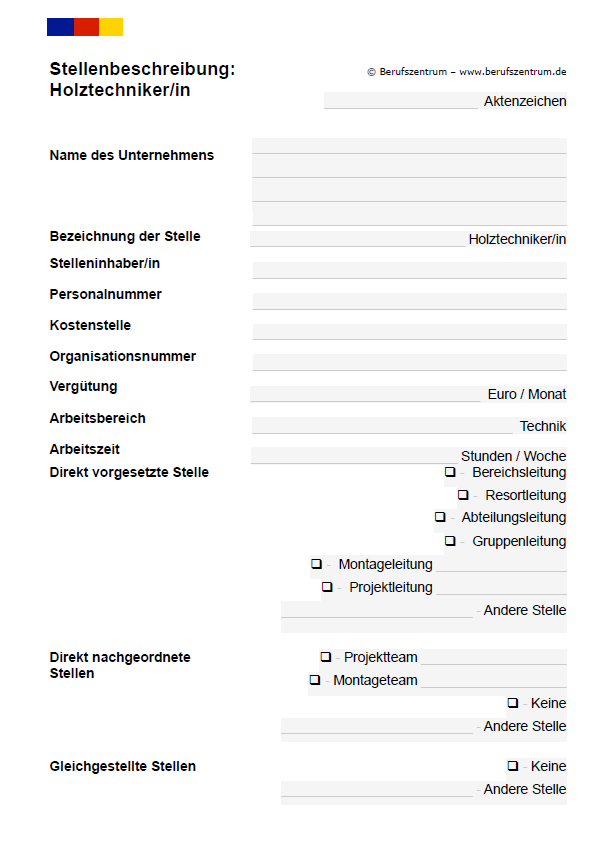Check Keine under Gleichgestellte Stellen
This screenshot has width=600, height=850.
513,765
